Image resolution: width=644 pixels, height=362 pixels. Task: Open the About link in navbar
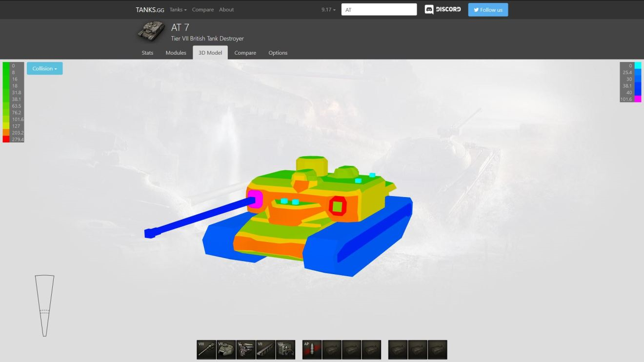[x=226, y=10]
